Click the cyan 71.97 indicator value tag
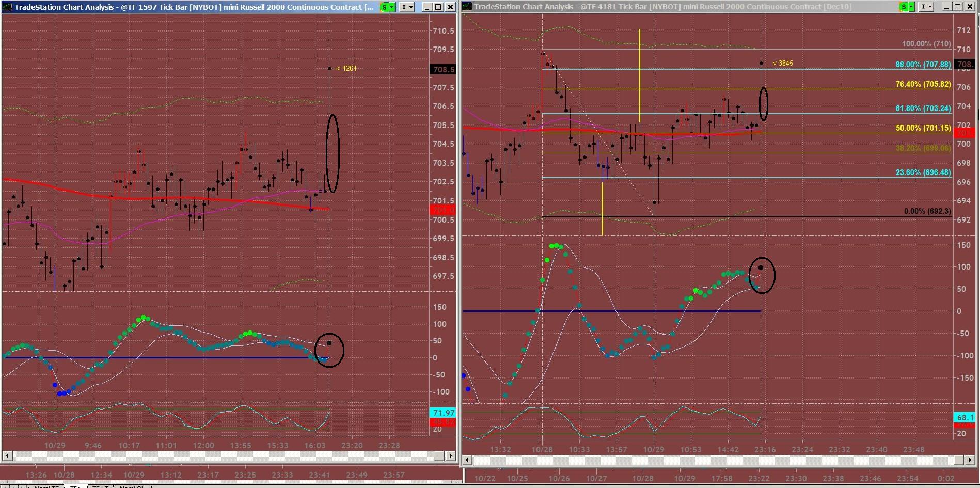 (x=443, y=413)
